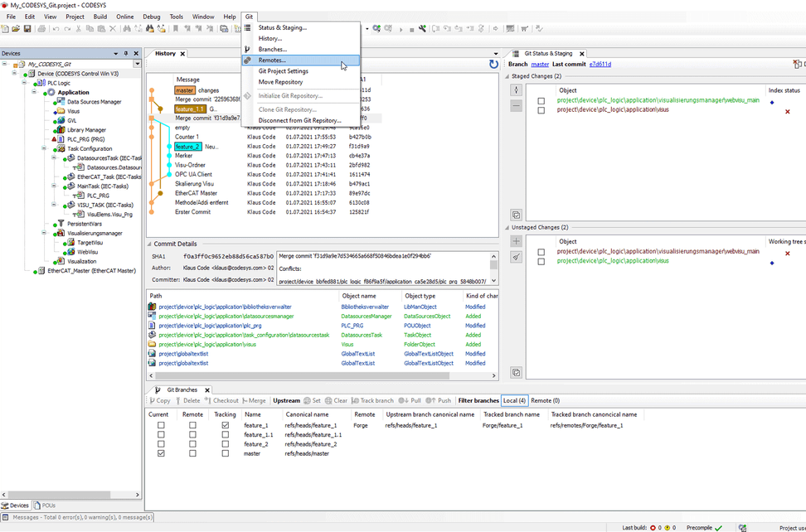Open the Build menu
Screen dimensions: 806x532
[100, 17]
